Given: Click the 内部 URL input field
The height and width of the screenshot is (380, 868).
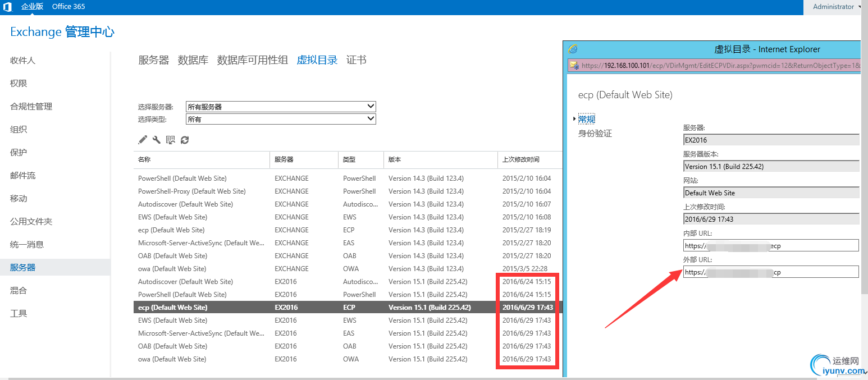Looking at the screenshot, I should 771,245.
